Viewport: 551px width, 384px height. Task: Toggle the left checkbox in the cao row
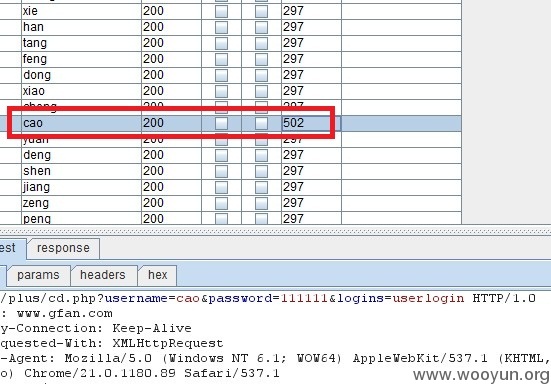tap(221, 123)
